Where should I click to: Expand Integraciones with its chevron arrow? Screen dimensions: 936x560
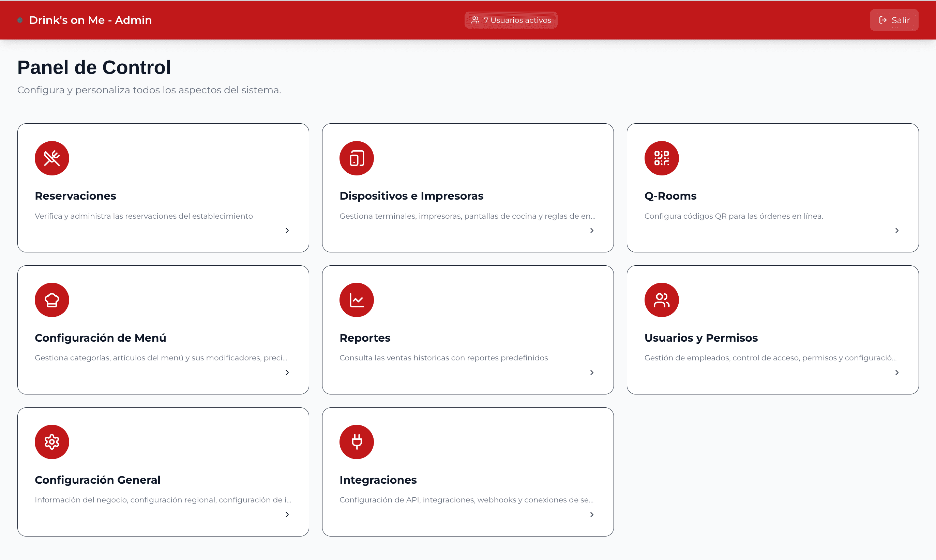click(x=592, y=514)
